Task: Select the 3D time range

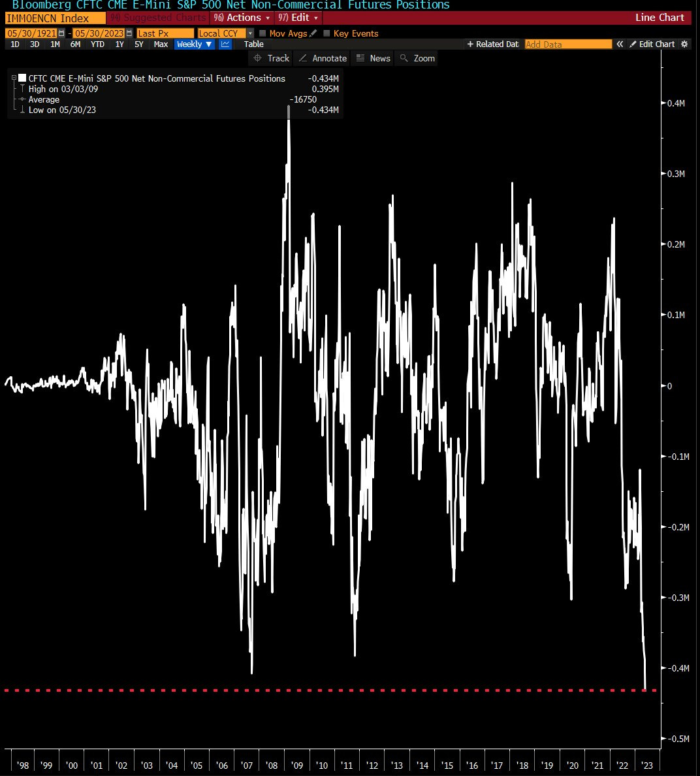Action: [35, 44]
